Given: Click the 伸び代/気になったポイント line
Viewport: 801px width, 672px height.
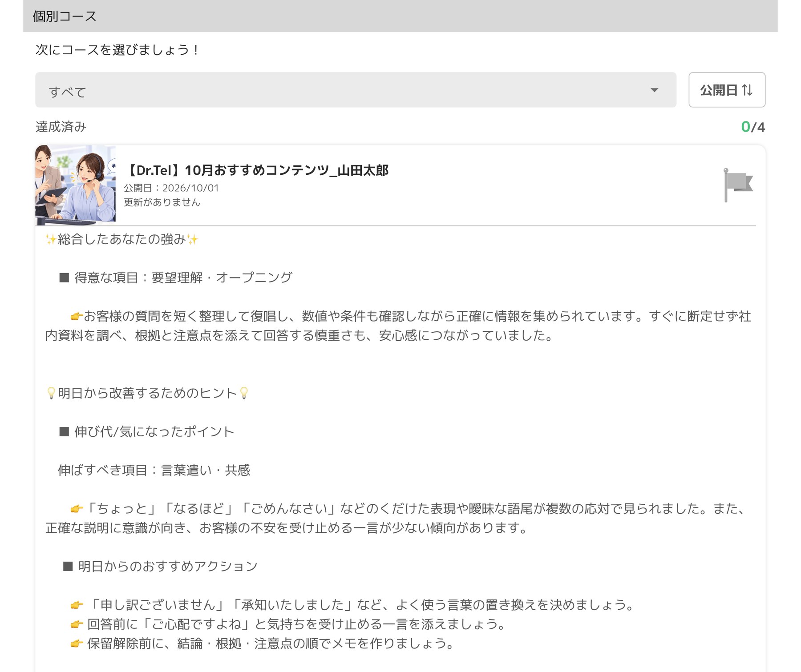Looking at the screenshot, I should [x=146, y=431].
